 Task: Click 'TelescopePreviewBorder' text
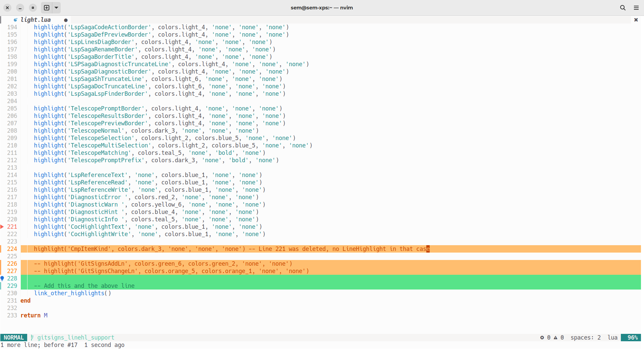(x=108, y=123)
